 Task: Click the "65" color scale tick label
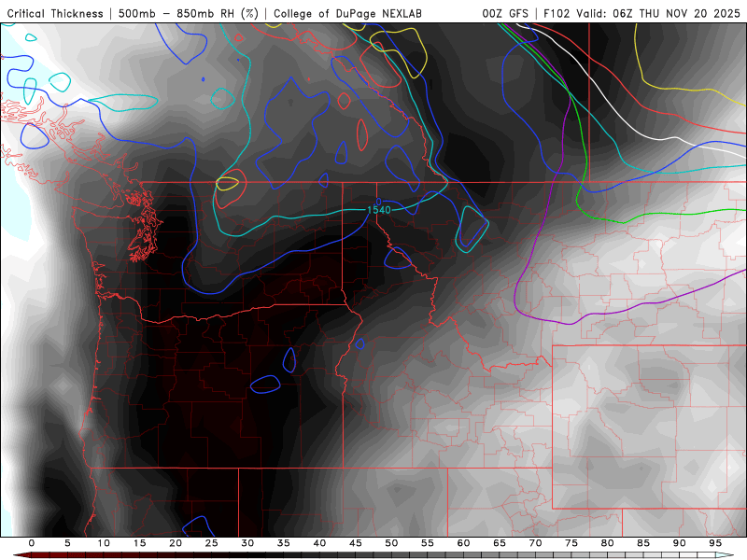point(500,543)
